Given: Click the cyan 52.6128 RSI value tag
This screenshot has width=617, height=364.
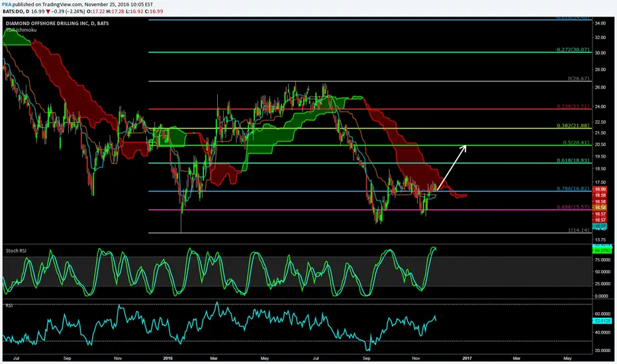Looking at the screenshot, I should click(602, 321).
